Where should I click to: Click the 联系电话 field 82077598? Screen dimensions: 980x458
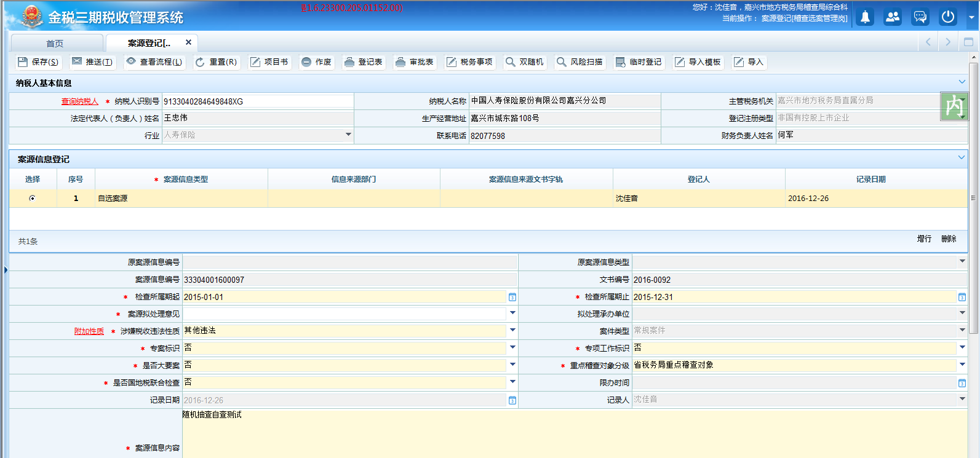pos(565,136)
